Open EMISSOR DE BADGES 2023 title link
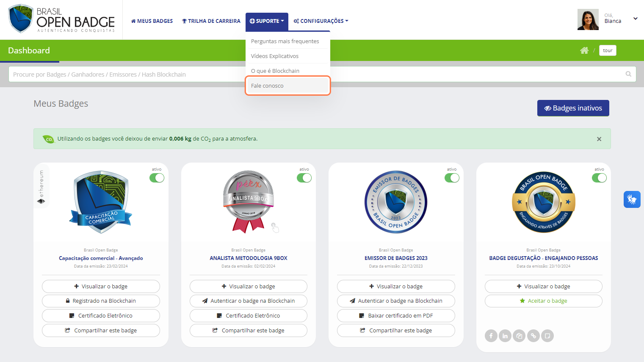 click(x=396, y=258)
